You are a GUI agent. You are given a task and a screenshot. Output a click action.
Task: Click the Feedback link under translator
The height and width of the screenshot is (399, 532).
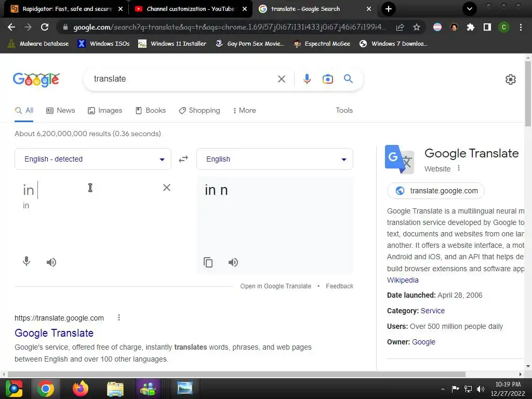point(339,286)
